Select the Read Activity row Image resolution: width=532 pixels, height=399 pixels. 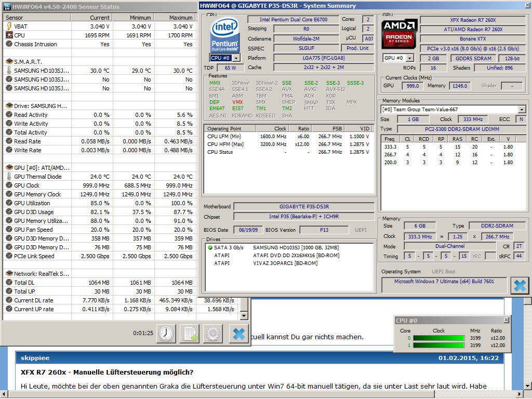(x=100, y=115)
